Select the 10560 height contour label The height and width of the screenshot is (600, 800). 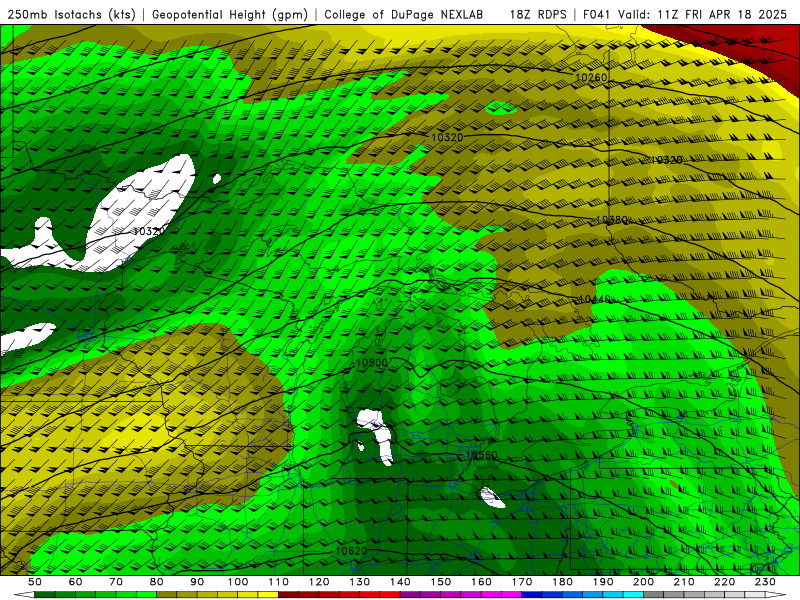481,455
